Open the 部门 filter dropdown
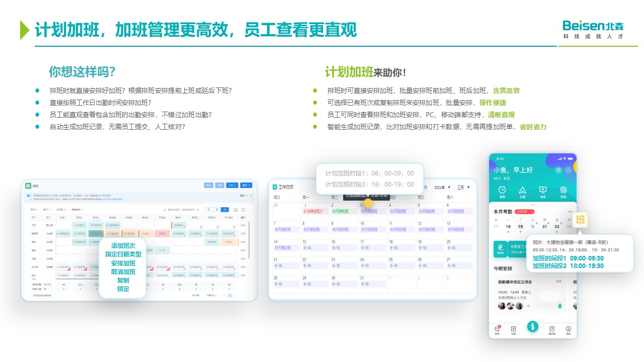The width and height of the screenshot is (644, 362). 47,210
